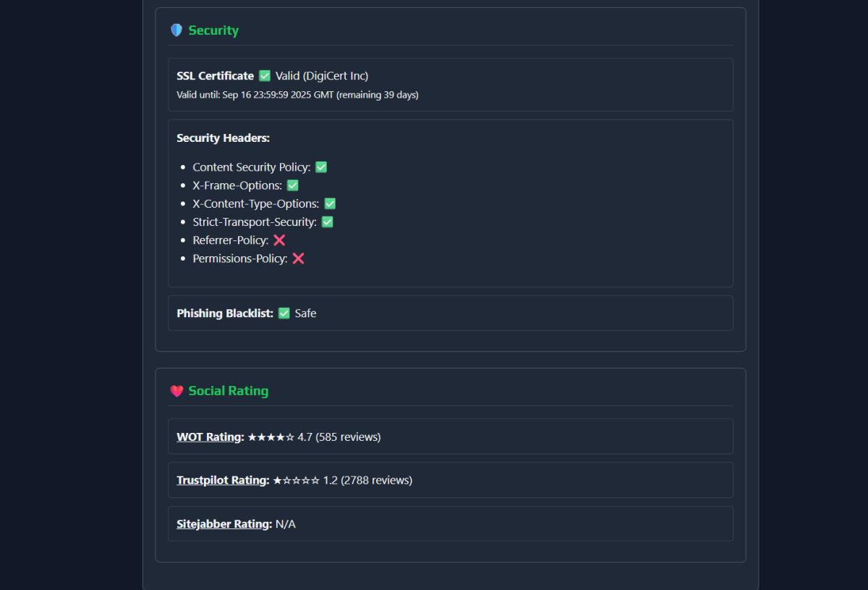Image resolution: width=868 pixels, height=590 pixels.
Task: Click the Referrer-Policy red cross icon
Action: 279,240
